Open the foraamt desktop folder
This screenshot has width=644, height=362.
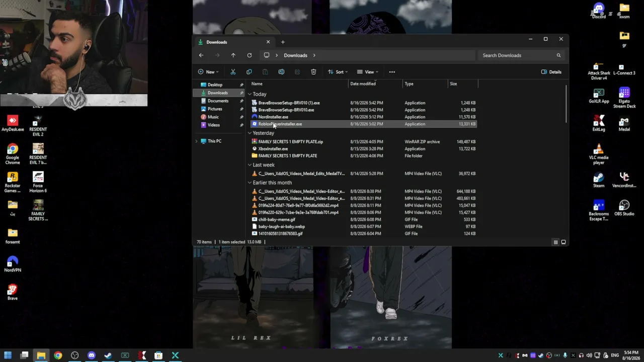click(x=13, y=236)
